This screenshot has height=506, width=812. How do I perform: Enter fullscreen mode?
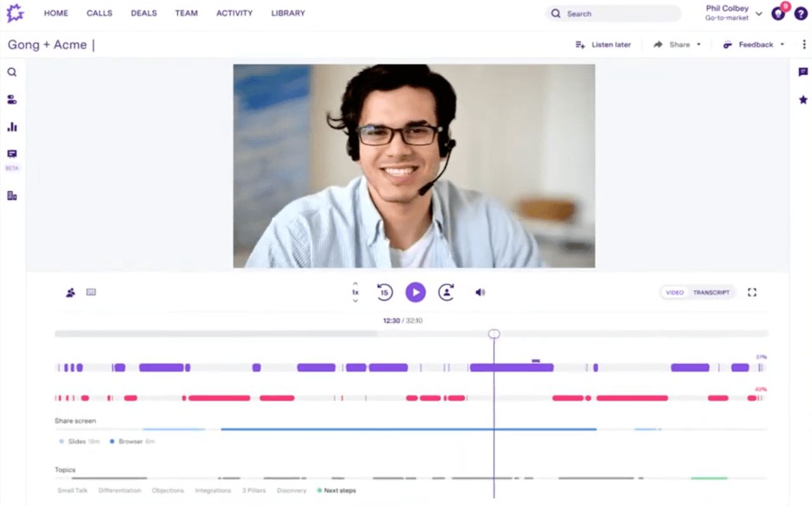tap(752, 292)
